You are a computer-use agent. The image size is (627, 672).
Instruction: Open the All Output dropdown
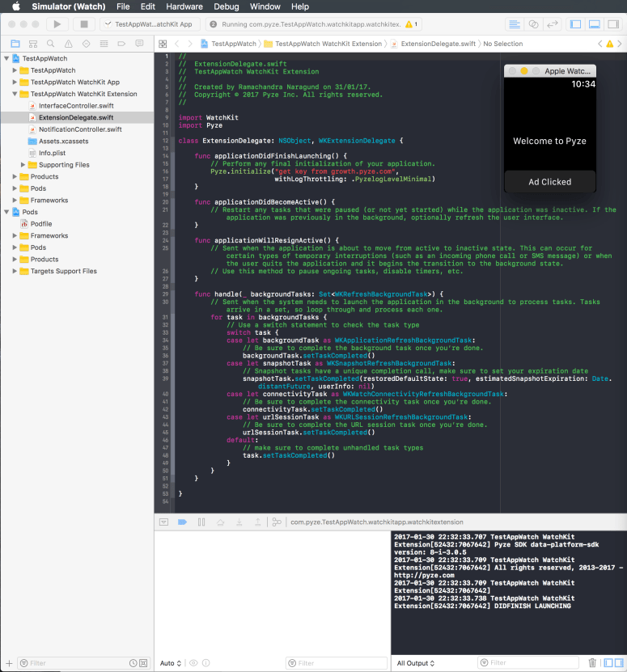pos(415,663)
